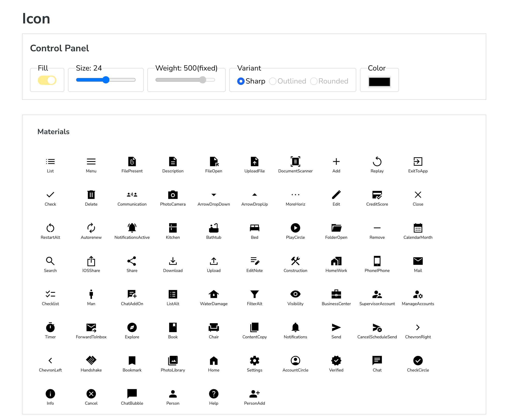506x420 pixels.
Task: Click the ChevronRight icon
Action: click(x=418, y=327)
